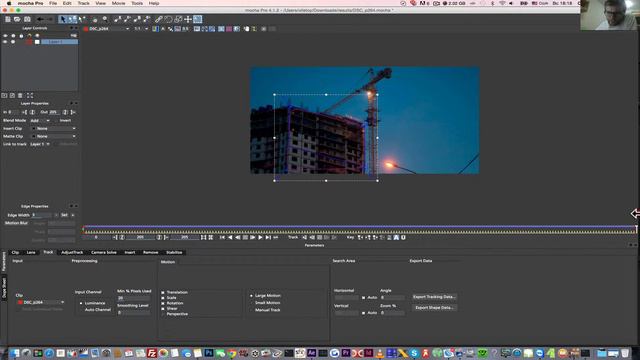
Task: Go to the first frame
Action: [222, 237]
